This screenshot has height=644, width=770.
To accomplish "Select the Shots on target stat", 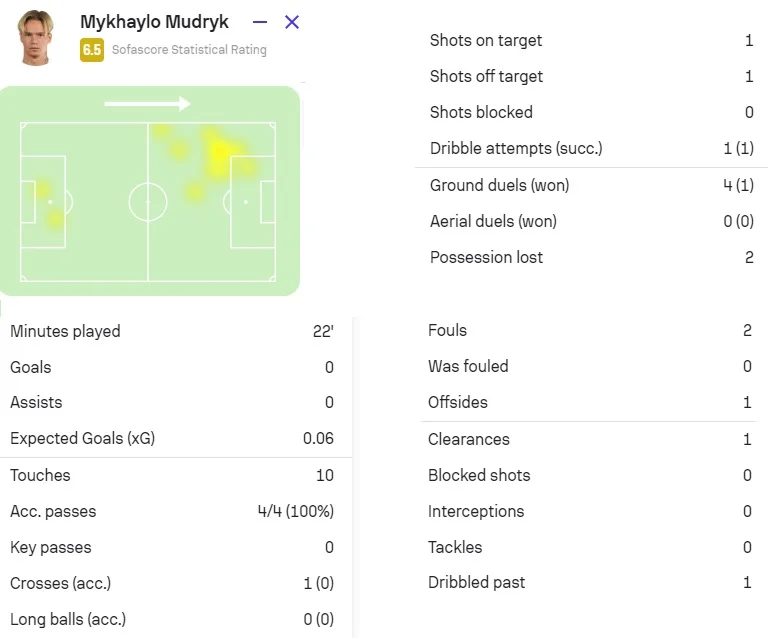I will coord(590,41).
